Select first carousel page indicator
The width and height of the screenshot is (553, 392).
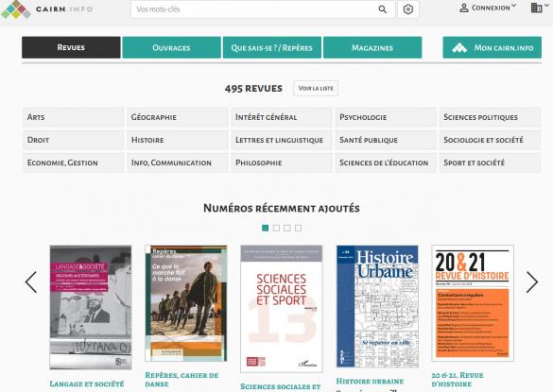pos(266,228)
